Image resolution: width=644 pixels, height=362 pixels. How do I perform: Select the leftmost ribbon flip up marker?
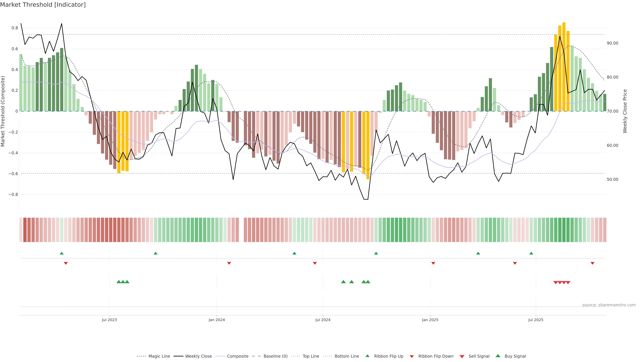click(62, 253)
